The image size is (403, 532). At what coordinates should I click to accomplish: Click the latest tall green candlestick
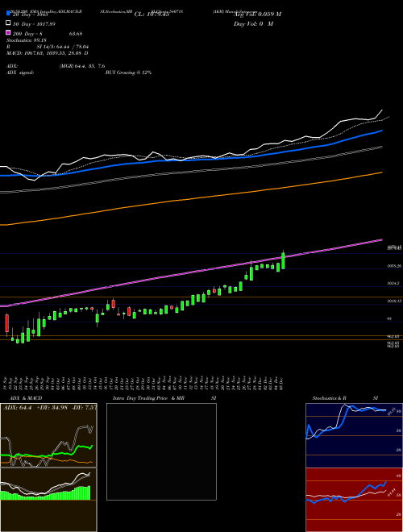click(283, 260)
